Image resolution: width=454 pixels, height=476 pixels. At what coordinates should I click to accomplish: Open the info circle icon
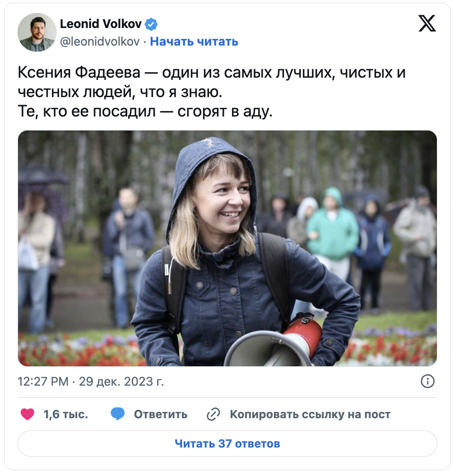click(428, 381)
